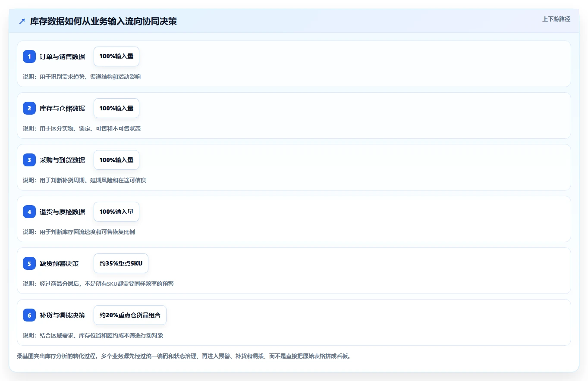Click the 100%输入量 pill for 库存与仓储数据
Viewport: 588px width, 381px height.
(x=116, y=108)
